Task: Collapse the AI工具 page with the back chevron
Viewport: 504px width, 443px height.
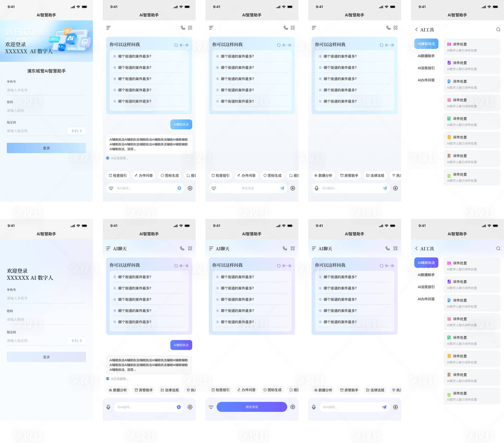Action: 417,30
